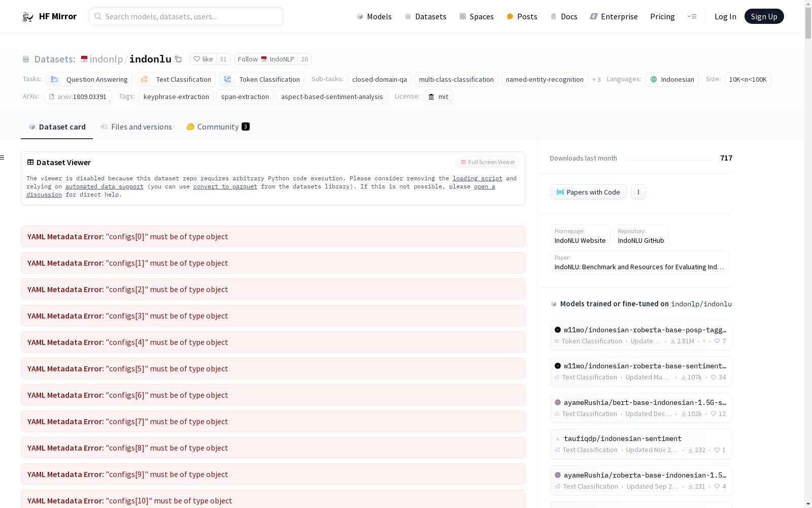Follow the 'convert to parquet' link

225,186
